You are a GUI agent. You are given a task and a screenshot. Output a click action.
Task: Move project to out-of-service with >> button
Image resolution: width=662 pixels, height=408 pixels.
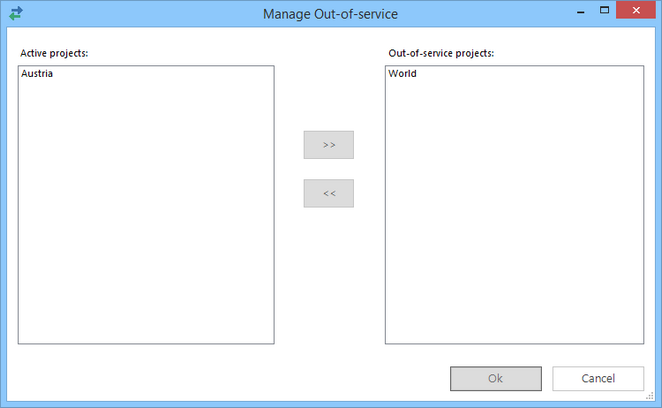tap(328, 145)
